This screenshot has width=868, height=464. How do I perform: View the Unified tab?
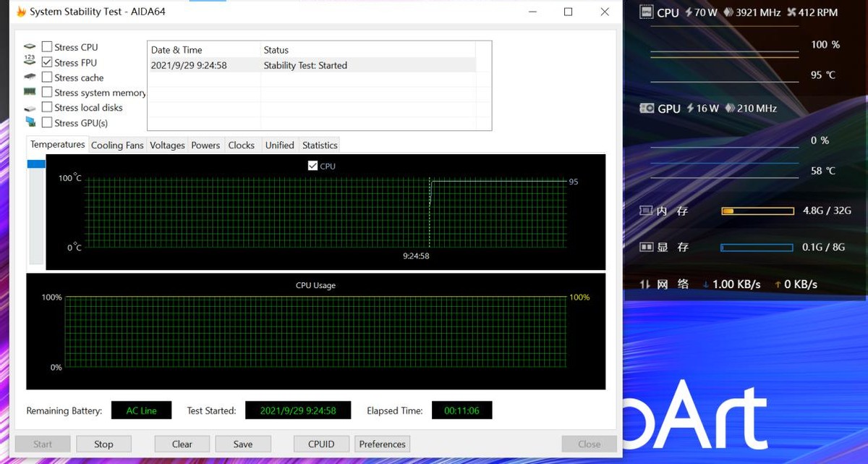279,145
